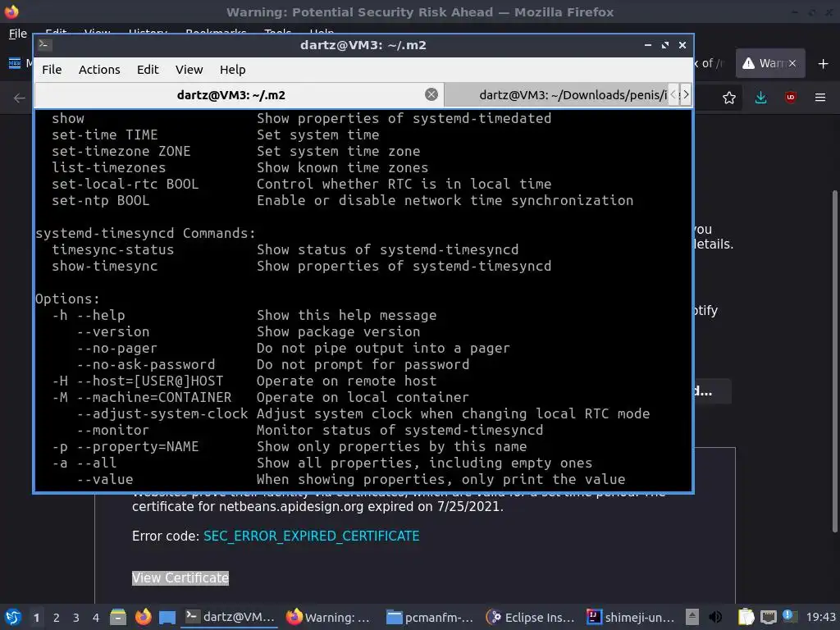Click 'systemd-timesyncd Commands:' heading text
Image resolution: width=840 pixels, height=630 pixels.
pos(146,233)
